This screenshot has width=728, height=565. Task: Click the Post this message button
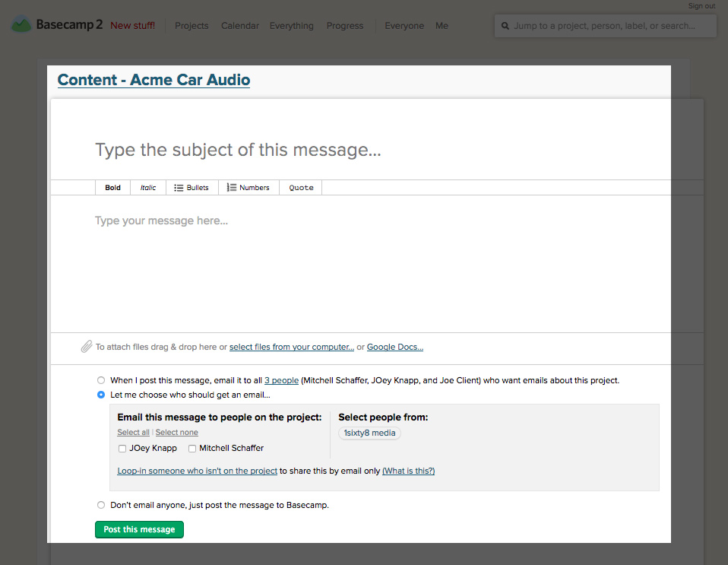pos(139,530)
